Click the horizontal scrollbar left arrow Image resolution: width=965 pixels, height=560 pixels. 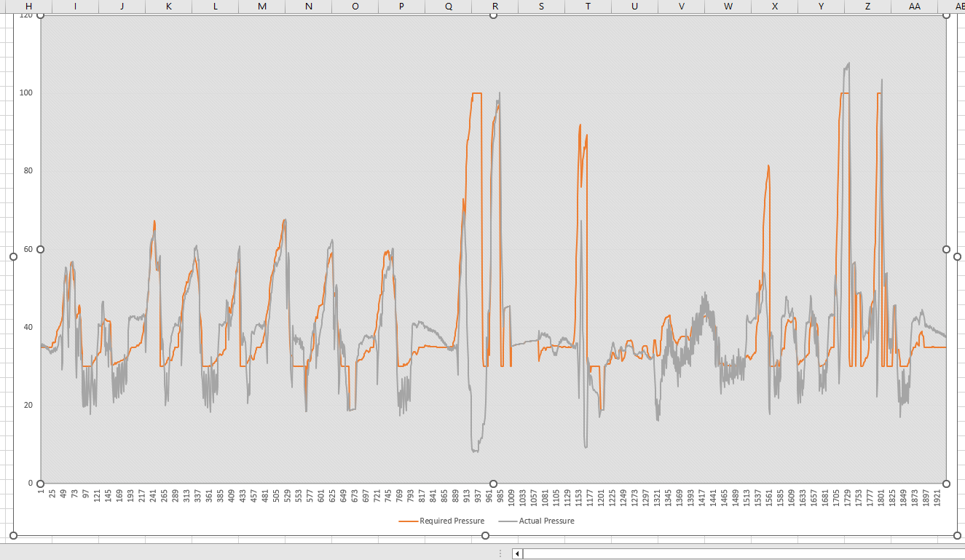[x=517, y=553]
